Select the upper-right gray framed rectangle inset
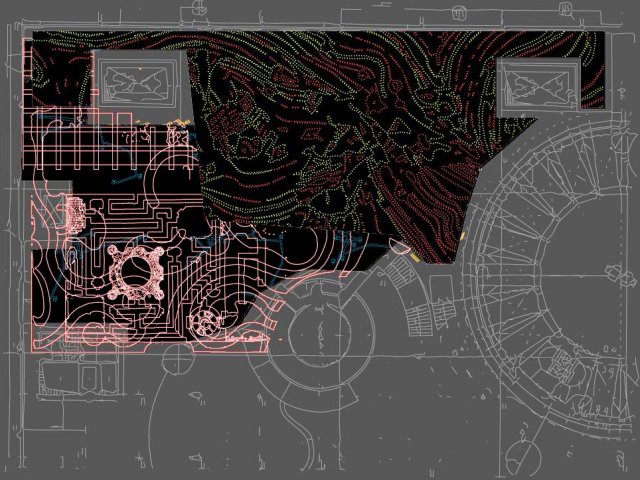The image size is (640, 480). pyautogui.click(x=539, y=83)
